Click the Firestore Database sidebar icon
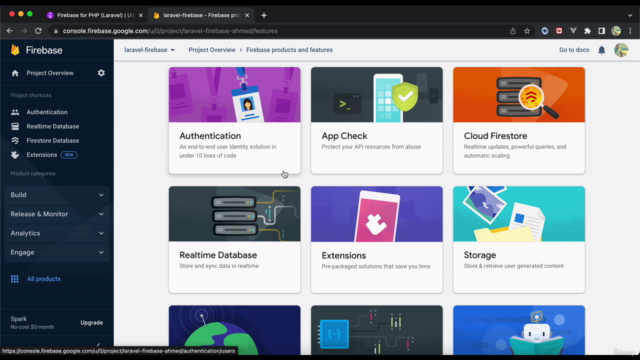 pyautogui.click(x=15, y=140)
